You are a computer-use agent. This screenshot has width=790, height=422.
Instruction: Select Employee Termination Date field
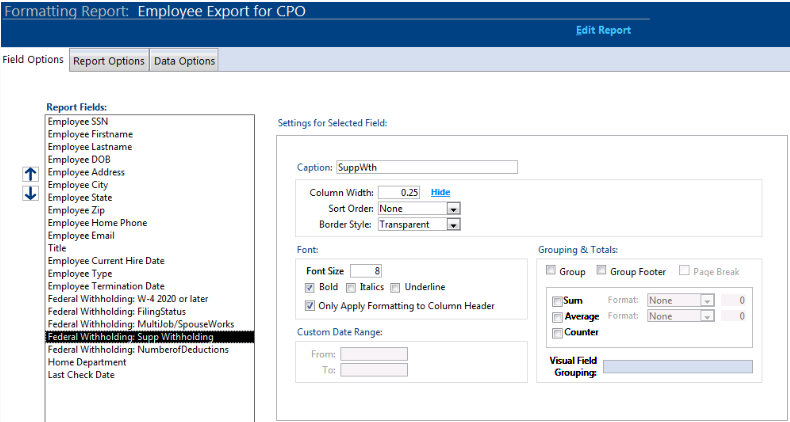[x=150, y=286]
